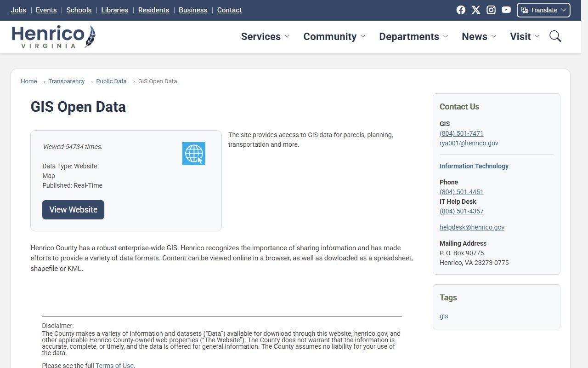Open Events in the top bar
The height and width of the screenshot is (368, 588).
pyautogui.click(x=46, y=10)
